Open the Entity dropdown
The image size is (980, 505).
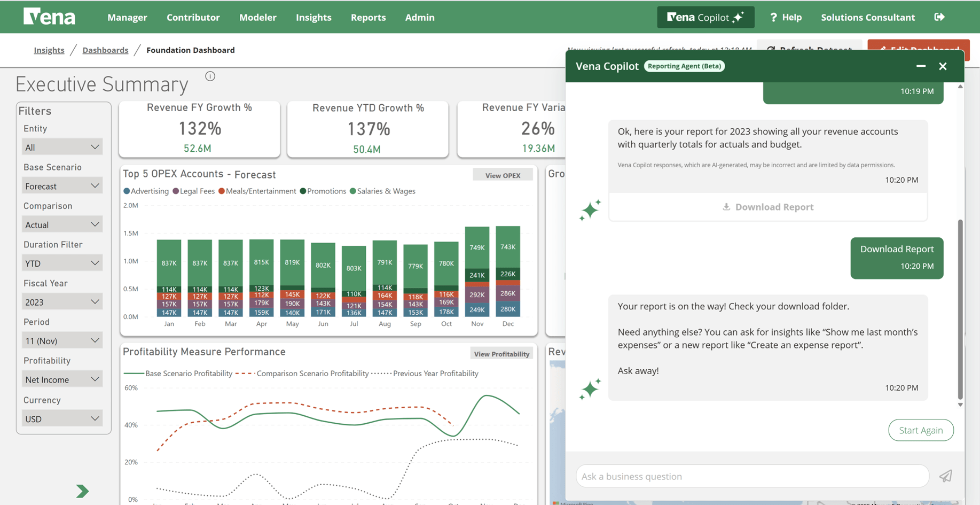coord(62,147)
